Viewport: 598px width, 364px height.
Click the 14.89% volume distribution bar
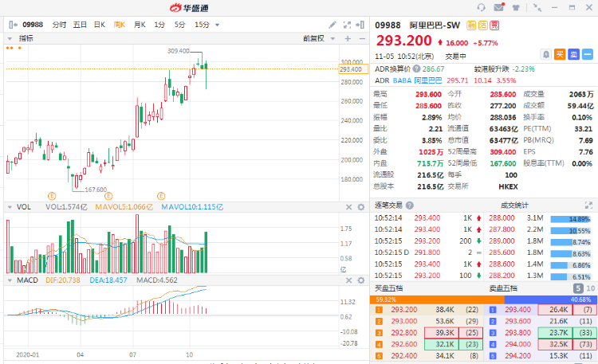[x=570, y=219]
